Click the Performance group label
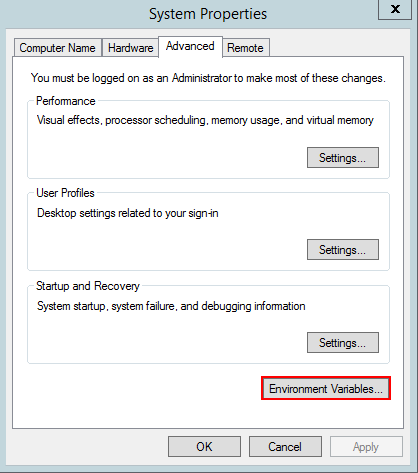This screenshot has height=473, width=418. point(66,101)
